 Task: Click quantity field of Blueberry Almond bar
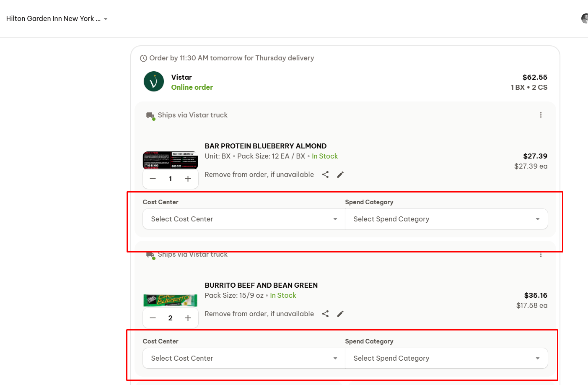[170, 179]
